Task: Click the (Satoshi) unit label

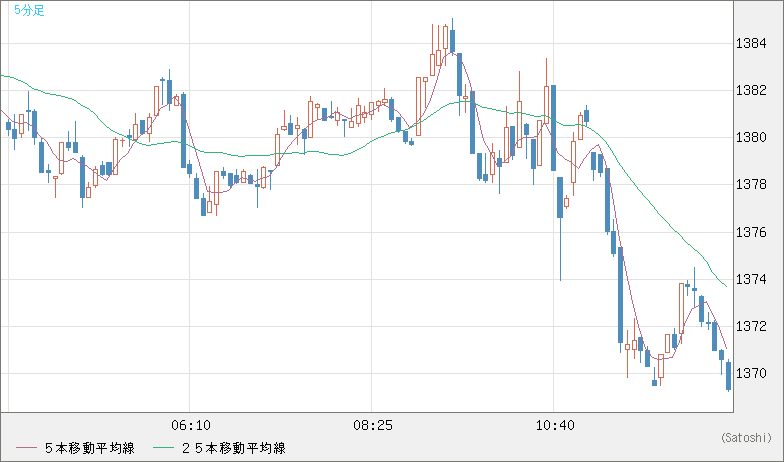Action: click(746, 438)
